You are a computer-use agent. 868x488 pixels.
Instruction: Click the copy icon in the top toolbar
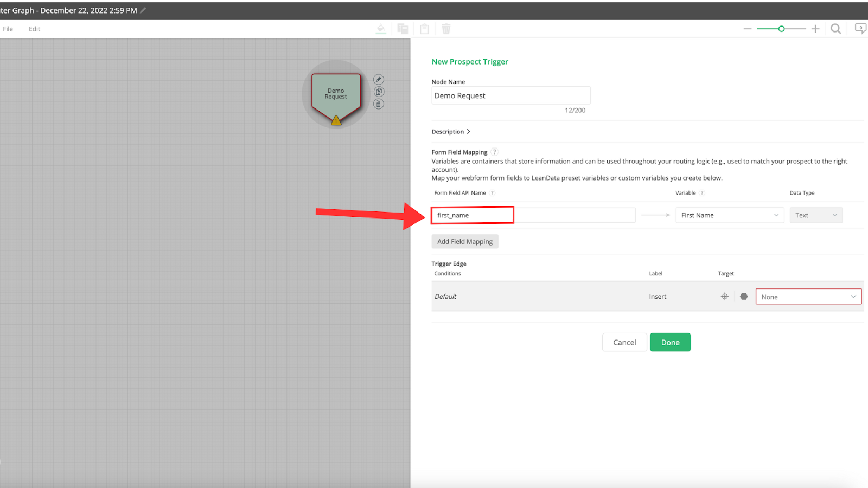[403, 29]
